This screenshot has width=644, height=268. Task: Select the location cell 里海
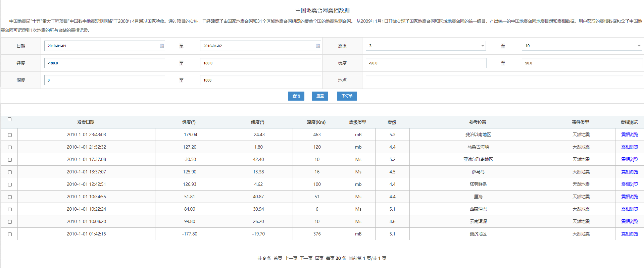click(x=478, y=197)
